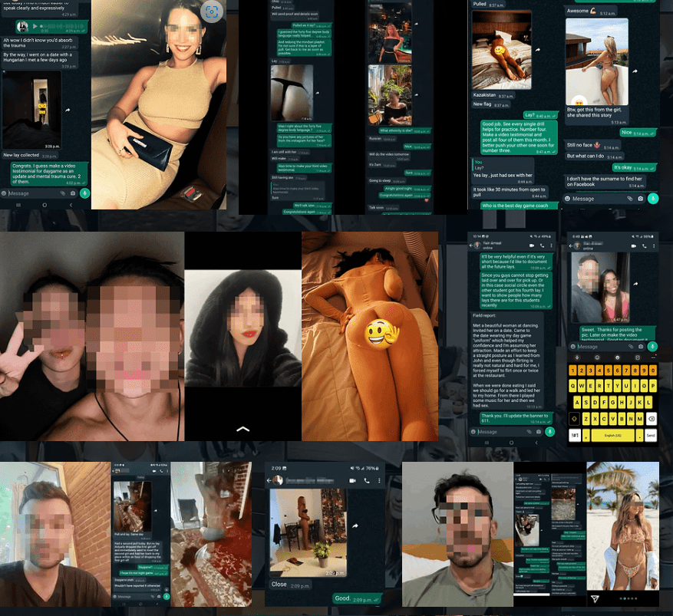
Task: Open attachments via paperclip above the yellow keyboard
Action: (x=631, y=347)
